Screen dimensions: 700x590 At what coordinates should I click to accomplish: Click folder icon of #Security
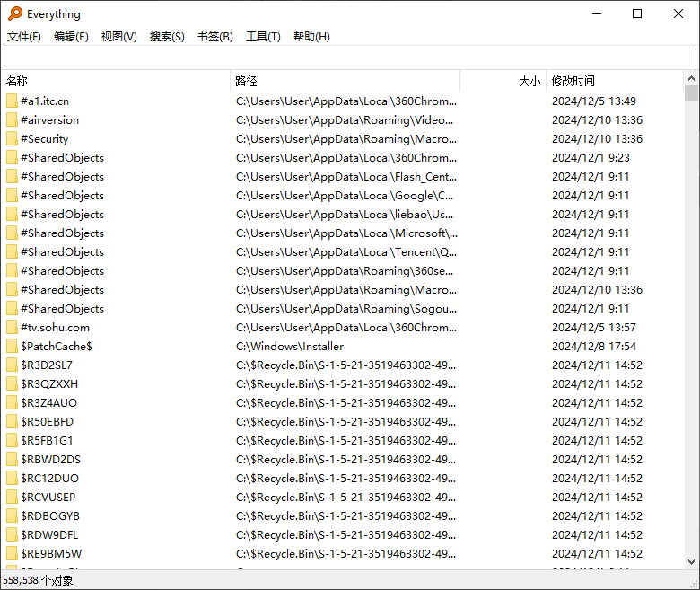pyautogui.click(x=12, y=139)
